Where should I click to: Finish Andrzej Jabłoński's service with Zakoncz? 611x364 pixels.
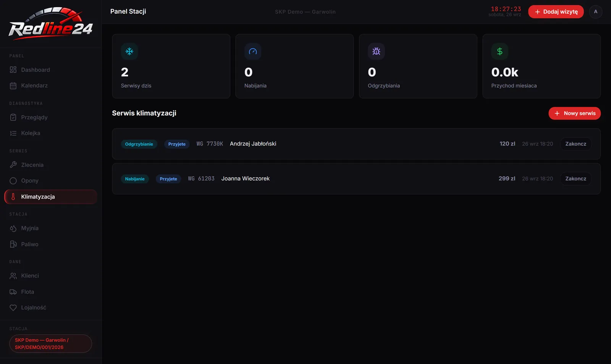coord(575,144)
